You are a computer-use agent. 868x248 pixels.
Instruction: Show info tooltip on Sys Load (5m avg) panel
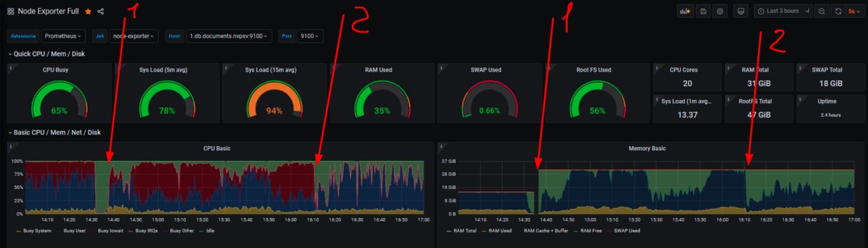pos(118,68)
